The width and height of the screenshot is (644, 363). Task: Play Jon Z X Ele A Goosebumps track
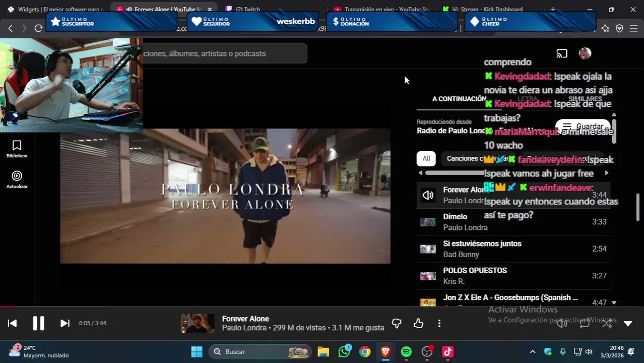tap(513, 301)
